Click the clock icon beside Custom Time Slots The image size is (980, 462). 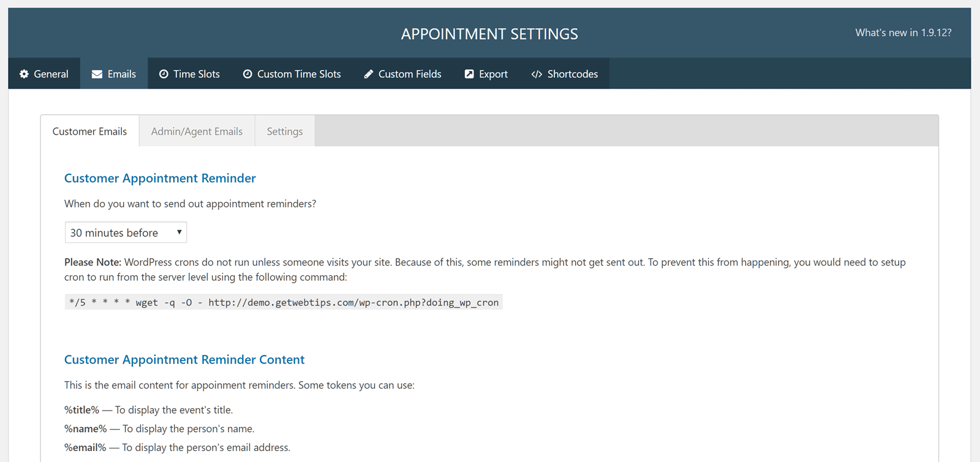point(247,74)
